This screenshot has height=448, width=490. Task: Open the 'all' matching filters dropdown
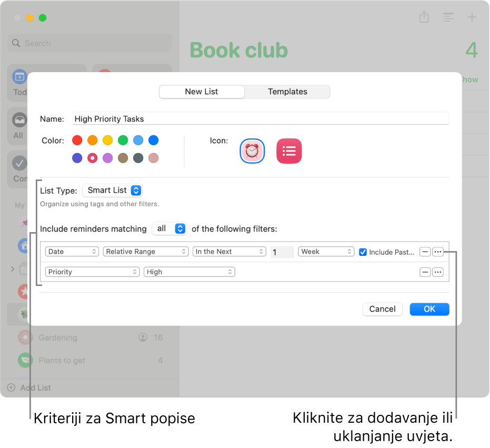pyautogui.click(x=169, y=228)
